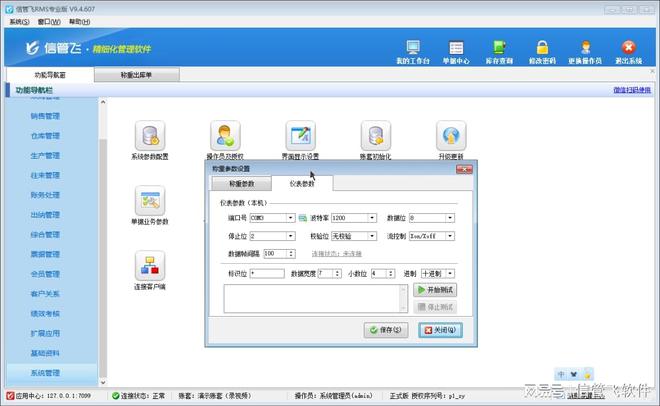Click 保存(S) button
The height and width of the screenshot is (406, 660).
(386, 330)
